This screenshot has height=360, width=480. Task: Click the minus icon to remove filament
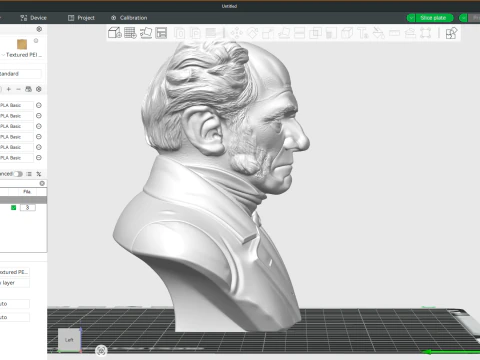point(18,89)
